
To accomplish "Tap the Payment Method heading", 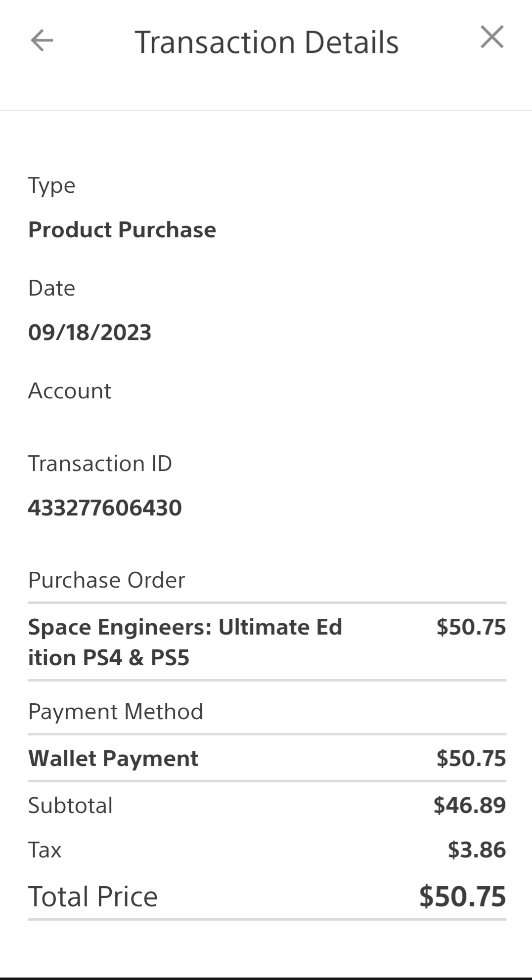I will tap(116, 712).
